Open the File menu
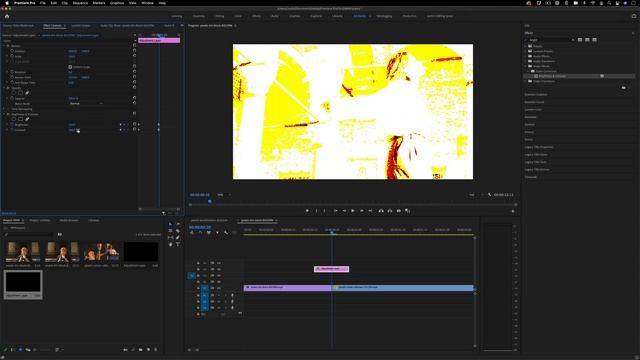This screenshot has width=640, height=360. click(x=43, y=3)
